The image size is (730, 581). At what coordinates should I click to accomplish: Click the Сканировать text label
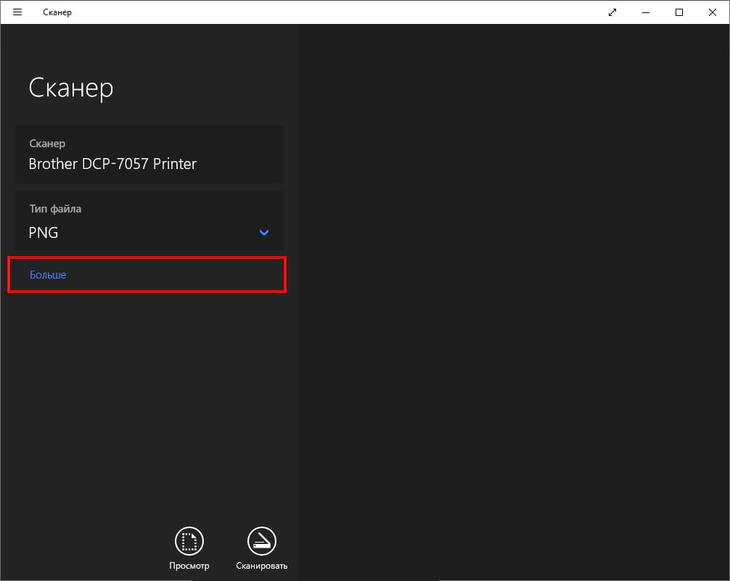pyautogui.click(x=261, y=566)
